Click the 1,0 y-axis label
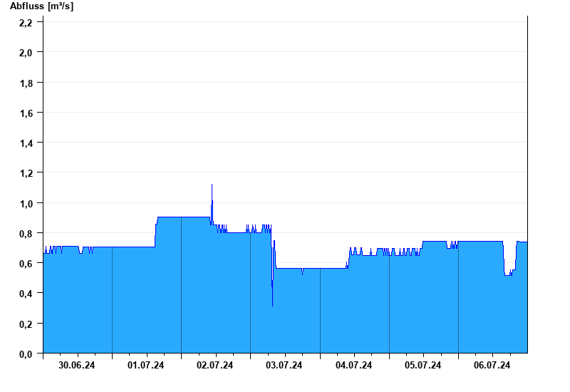This screenshot has height=392, width=570. (x=26, y=204)
